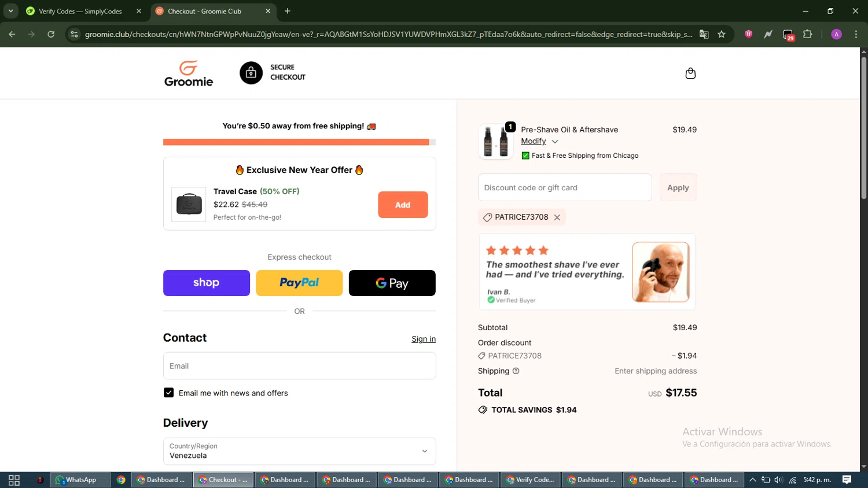Pay with Shop Pay button
The width and height of the screenshot is (868, 488).
click(x=207, y=283)
